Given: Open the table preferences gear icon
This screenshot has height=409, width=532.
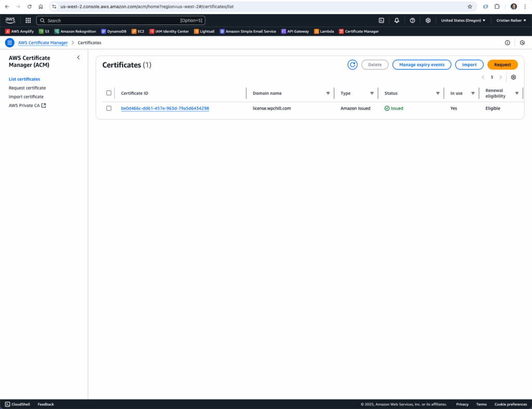Looking at the screenshot, I should pos(513,77).
